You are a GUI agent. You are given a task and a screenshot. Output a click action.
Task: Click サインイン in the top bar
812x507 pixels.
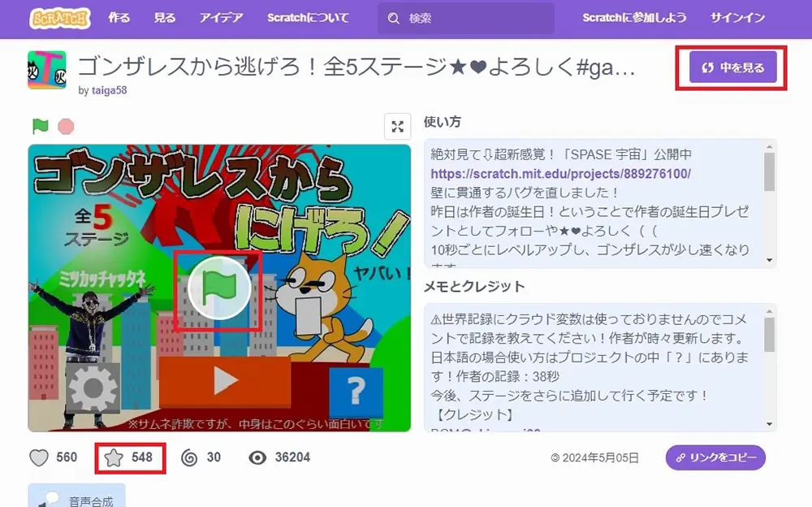737,18
